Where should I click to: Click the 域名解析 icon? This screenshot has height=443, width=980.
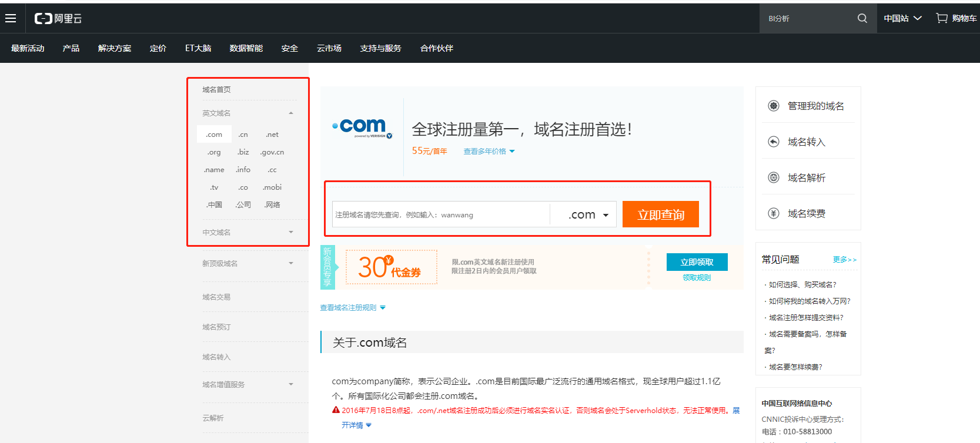point(774,177)
